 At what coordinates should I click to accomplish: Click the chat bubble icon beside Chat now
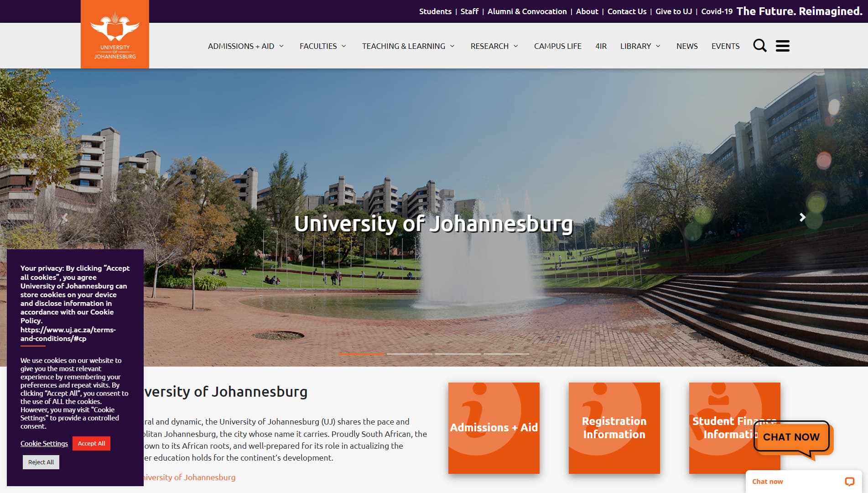click(x=849, y=482)
